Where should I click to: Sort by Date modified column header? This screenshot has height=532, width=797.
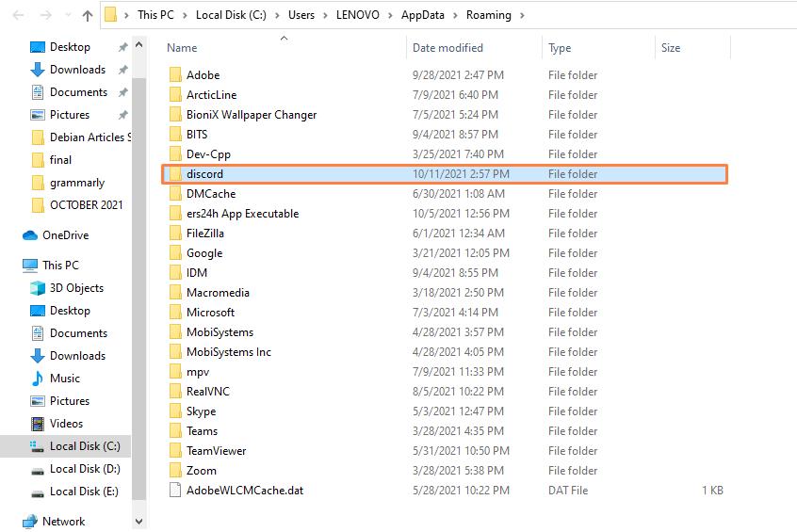(x=447, y=48)
